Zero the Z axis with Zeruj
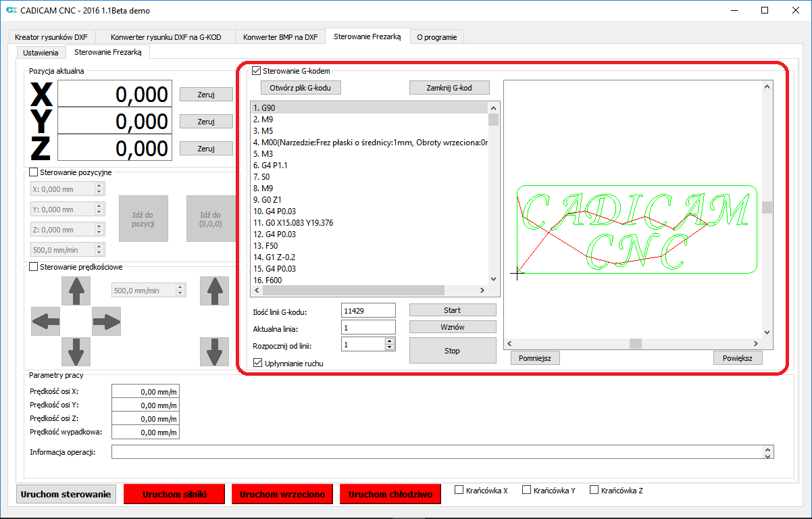Screen dimensions: 812x519 [206, 149]
